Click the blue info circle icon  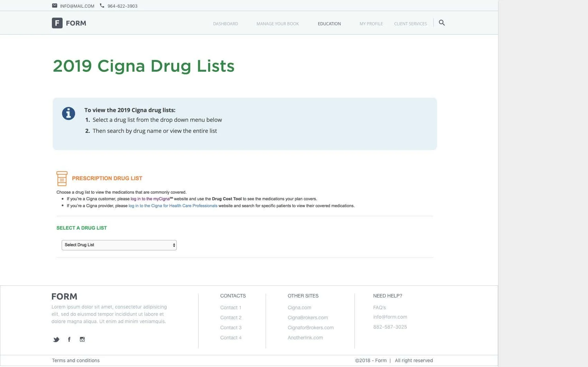tap(68, 113)
